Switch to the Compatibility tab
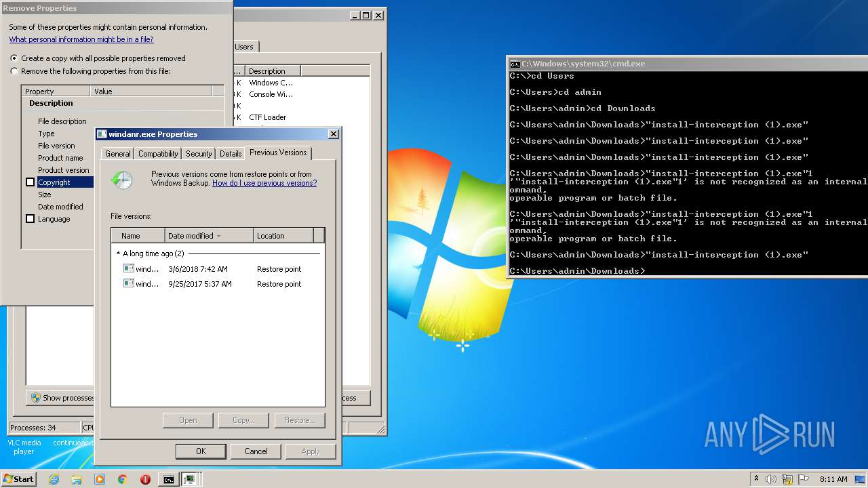Viewport: 868px width, 488px height. [158, 154]
